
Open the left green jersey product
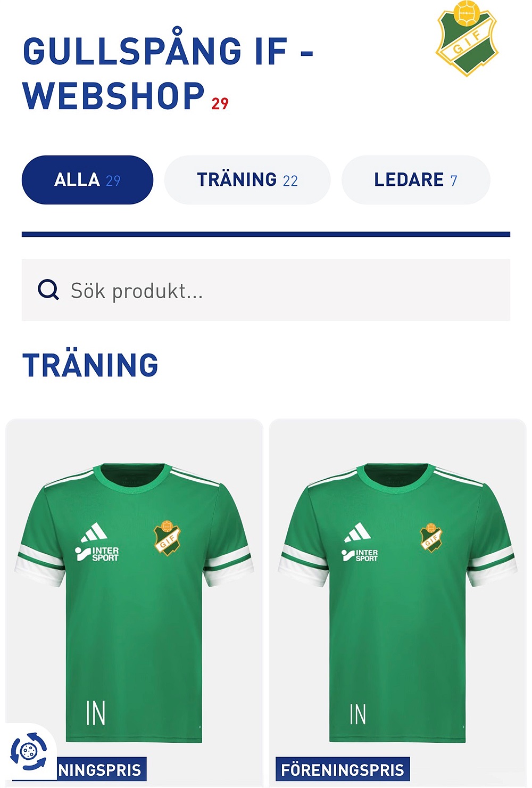[x=134, y=603]
